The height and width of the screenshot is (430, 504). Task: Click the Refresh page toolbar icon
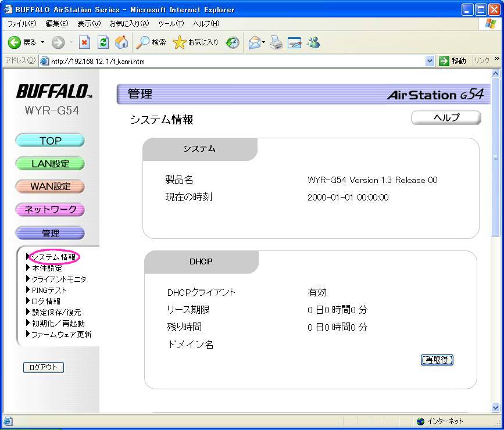[103, 42]
